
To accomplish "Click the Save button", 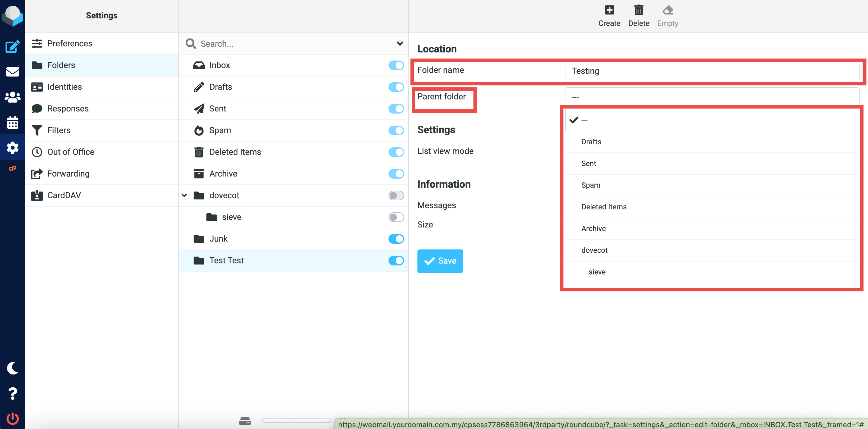I will point(440,261).
